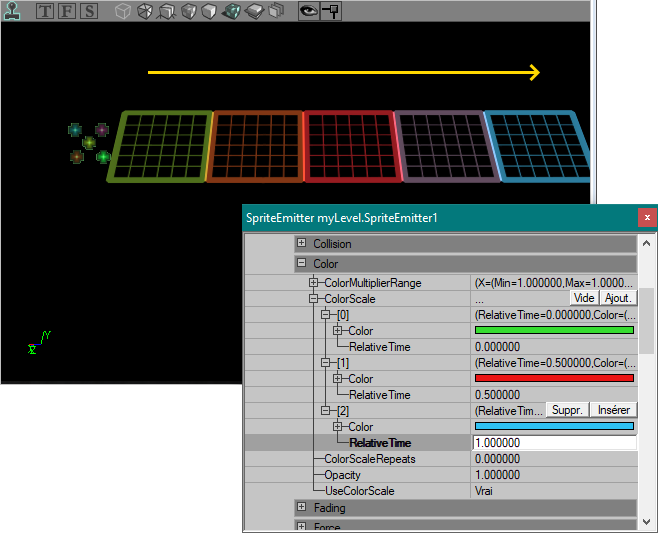Select the teal textured cube render mode
This screenshot has height=533, width=658.
(x=231, y=11)
